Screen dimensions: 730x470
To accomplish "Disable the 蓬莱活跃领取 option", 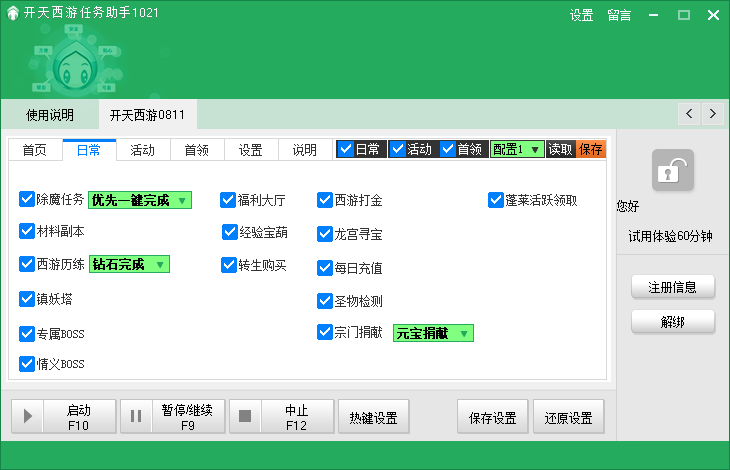I will pyautogui.click(x=496, y=200).
